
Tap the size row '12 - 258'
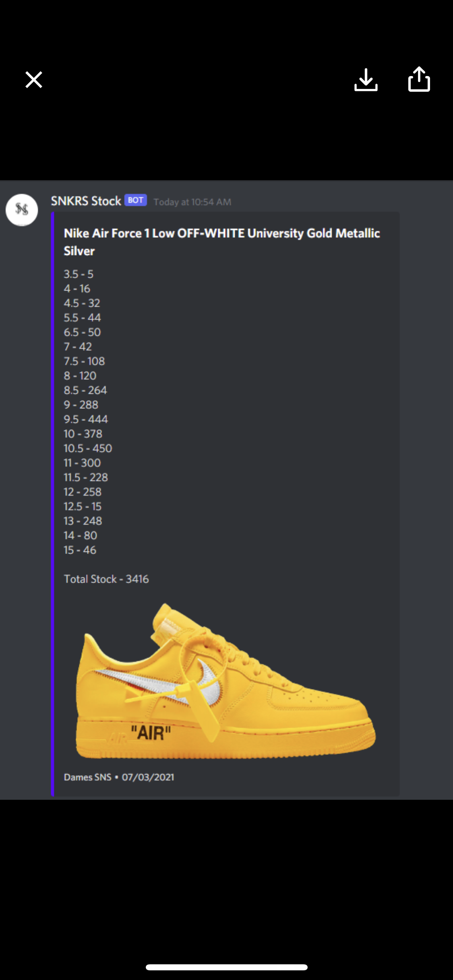coord(83,492)
